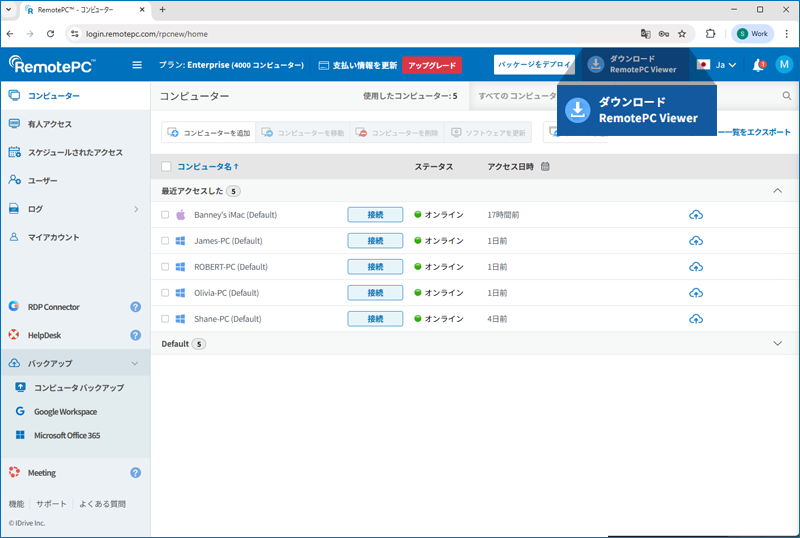
Task: Open コンピューター in the sidebar
Action: (76, 95)
